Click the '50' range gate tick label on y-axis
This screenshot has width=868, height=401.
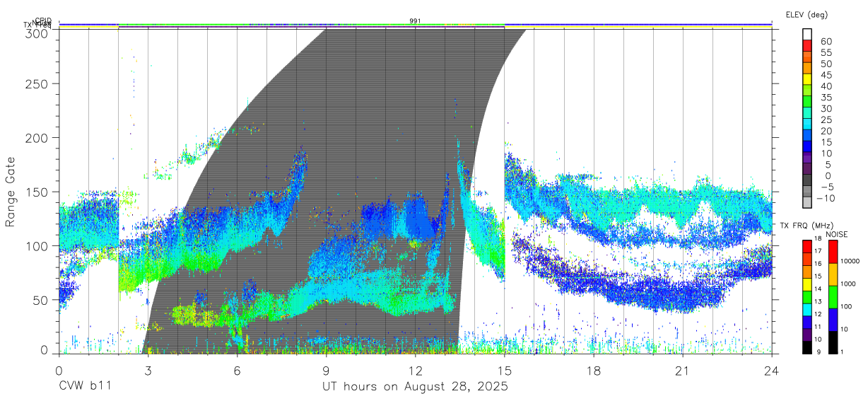(42, 300)
